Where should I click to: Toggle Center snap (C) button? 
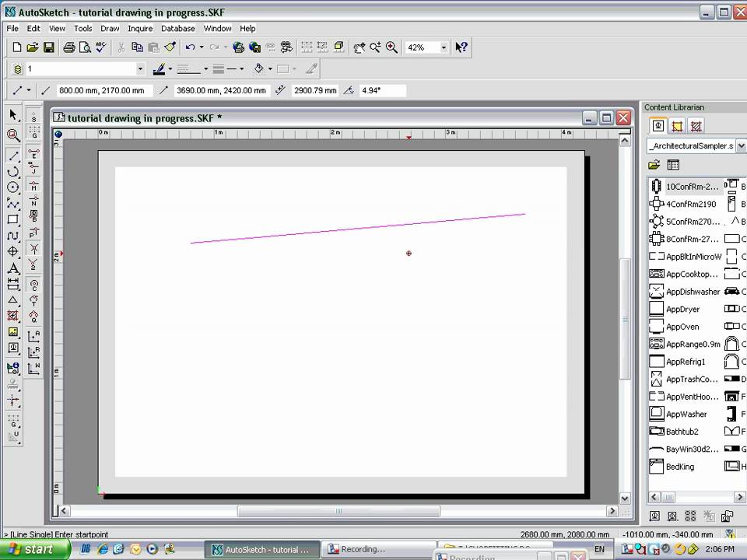point(33,285)
